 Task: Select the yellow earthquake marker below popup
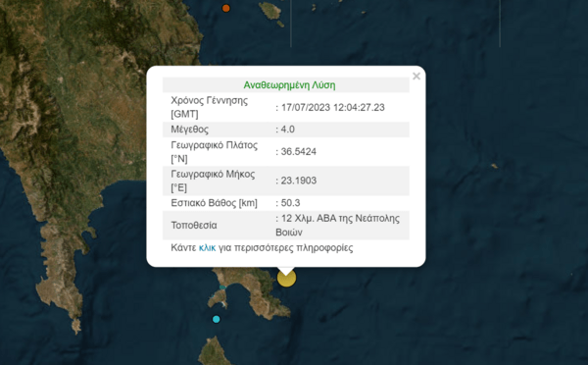(286, 278)
